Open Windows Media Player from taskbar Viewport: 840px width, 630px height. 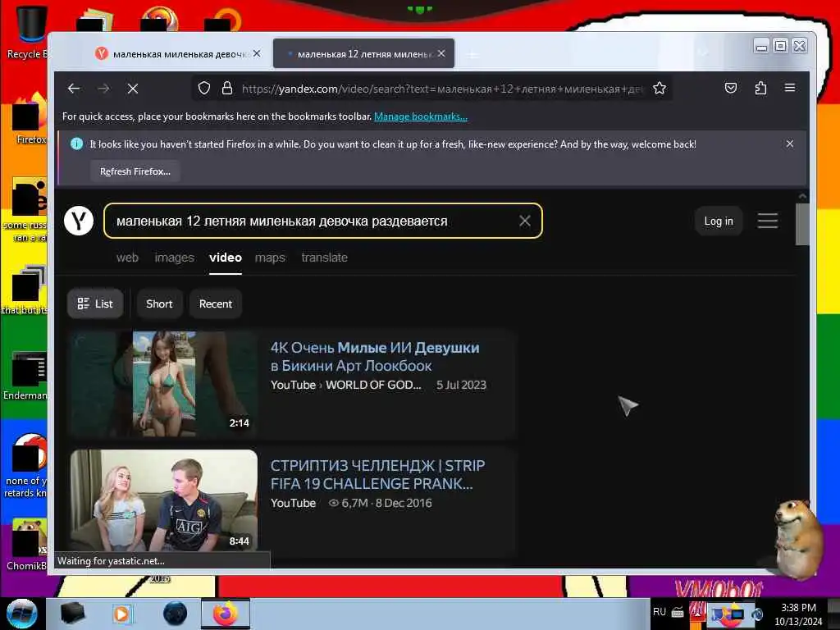coord(121,614)
